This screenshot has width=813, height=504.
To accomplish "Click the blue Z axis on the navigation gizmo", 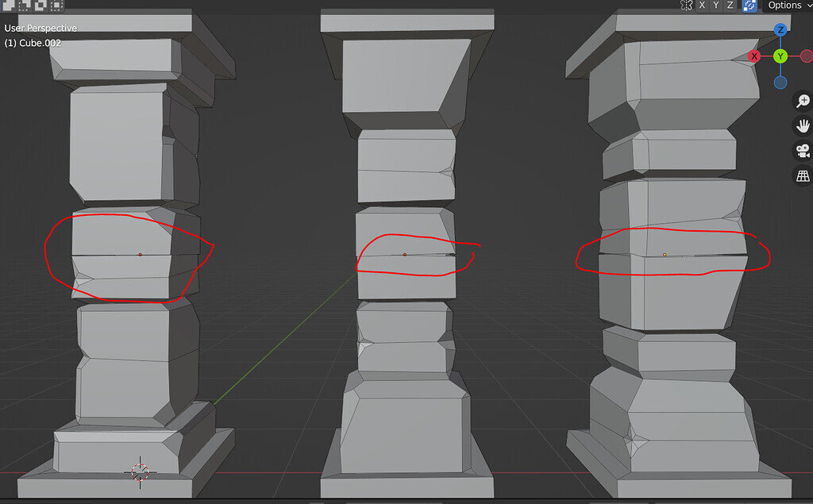I will coord(781,29).
